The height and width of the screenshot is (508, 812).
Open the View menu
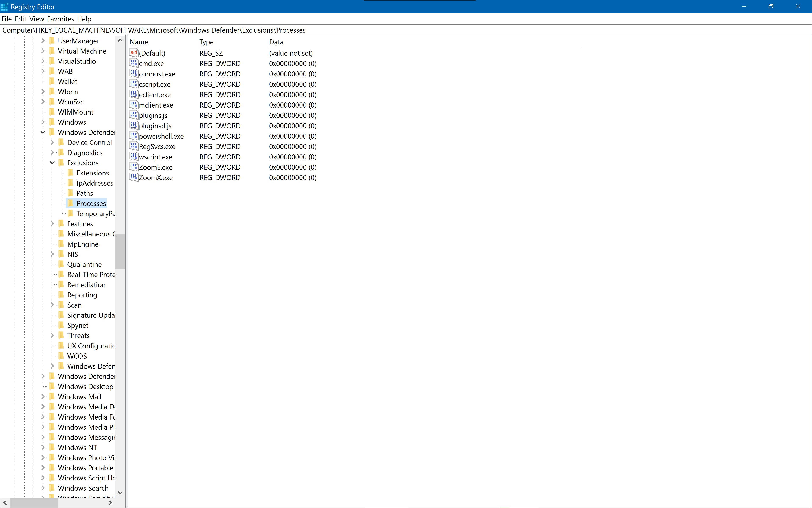37,19
